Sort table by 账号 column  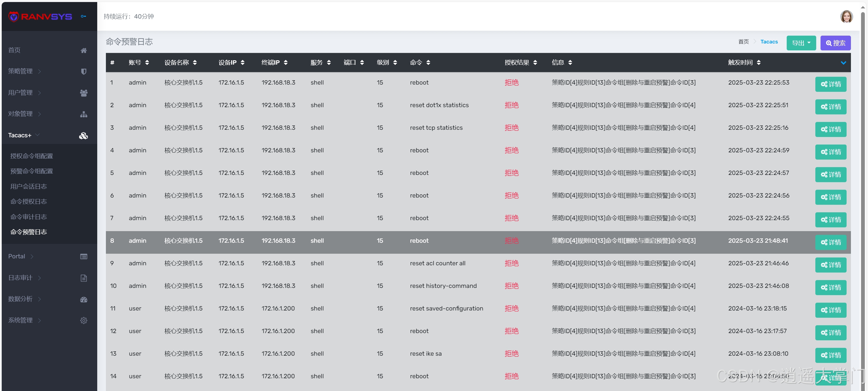click(147, 62)
